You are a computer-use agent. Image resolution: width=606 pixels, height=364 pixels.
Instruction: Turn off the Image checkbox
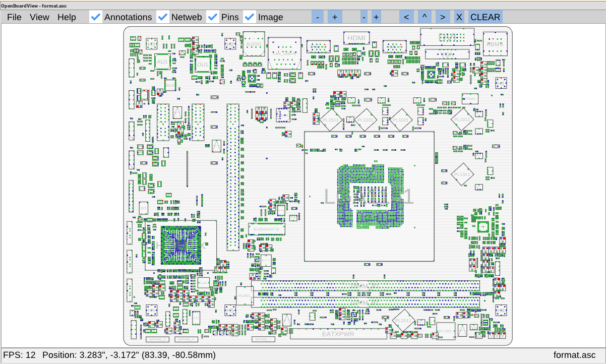[249, 17]
